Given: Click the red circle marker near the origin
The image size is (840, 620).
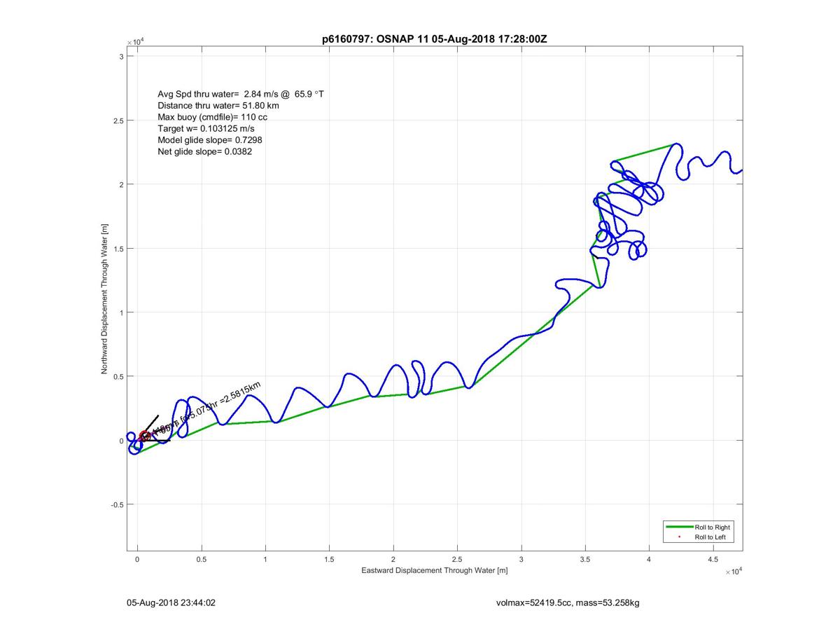Looking at the screenshot, I should [x=144, y=436].
